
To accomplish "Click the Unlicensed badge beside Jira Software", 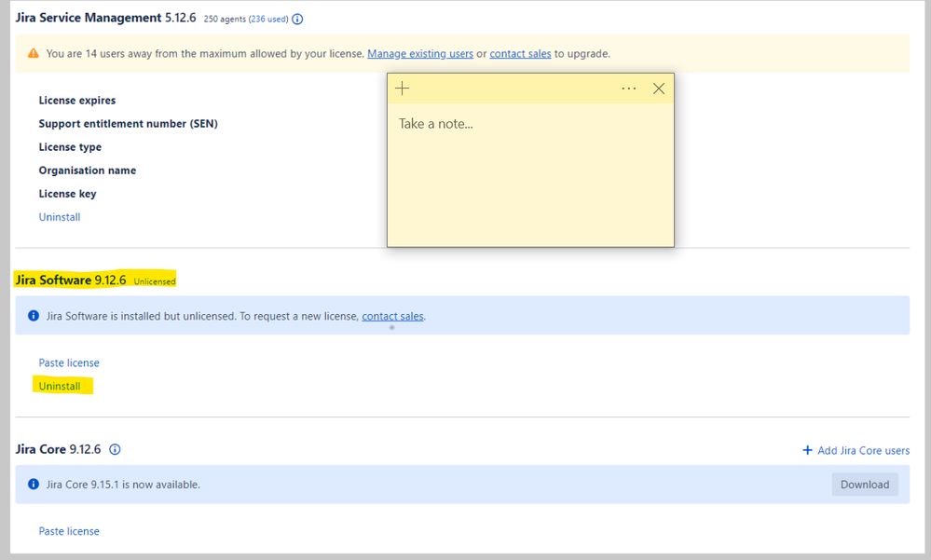I will (x=155, y=281).
